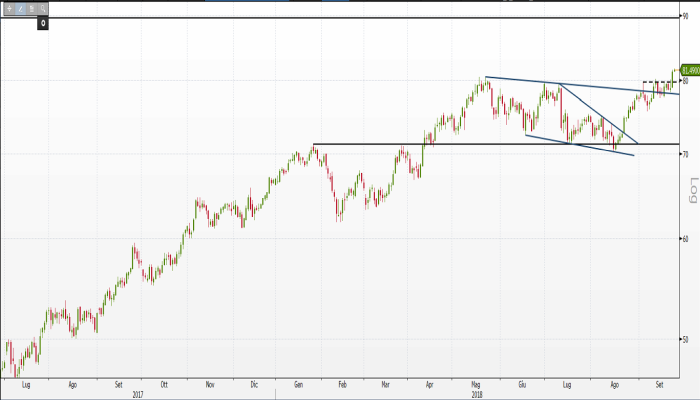700x400 pixels.
Task: Click the 70 price axis label
Action: tap(686, 155)
